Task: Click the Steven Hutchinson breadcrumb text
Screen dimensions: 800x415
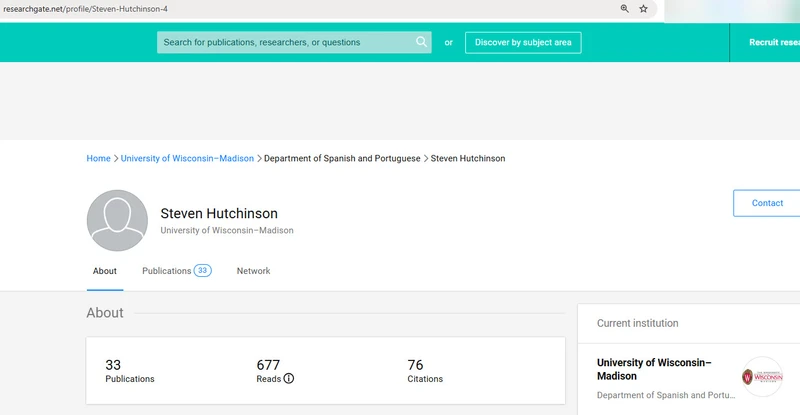Action: click(x=468, y=158)
